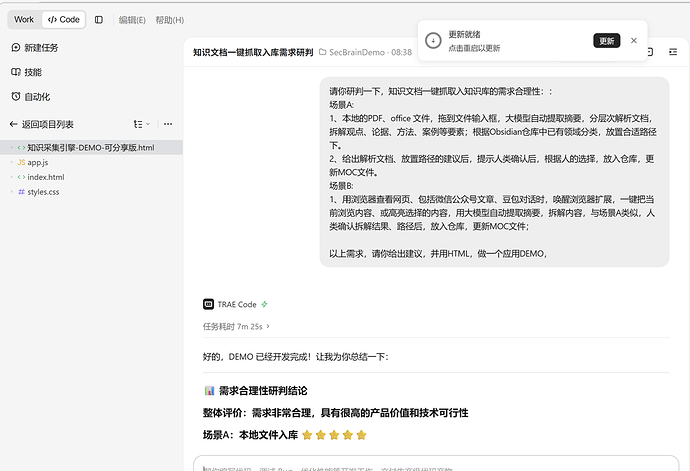Viewport: 690px width, 471px height.
Task: Click the chat input field at bottom
Action: [436, 464]
